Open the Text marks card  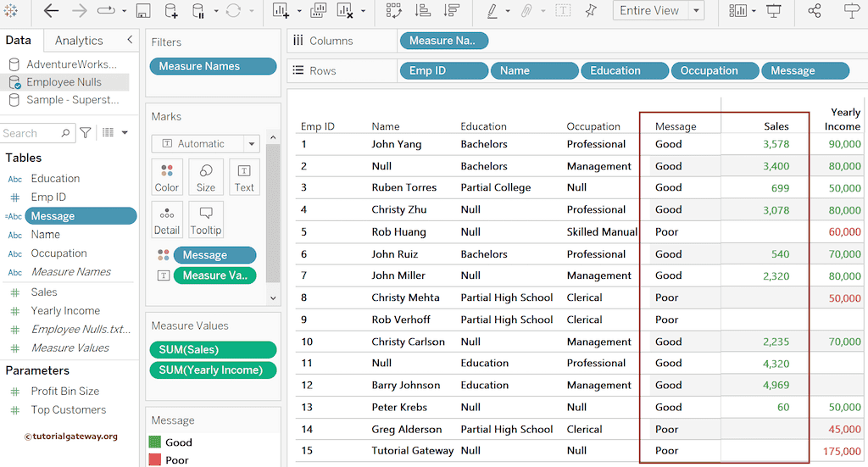tap(244, 177)
